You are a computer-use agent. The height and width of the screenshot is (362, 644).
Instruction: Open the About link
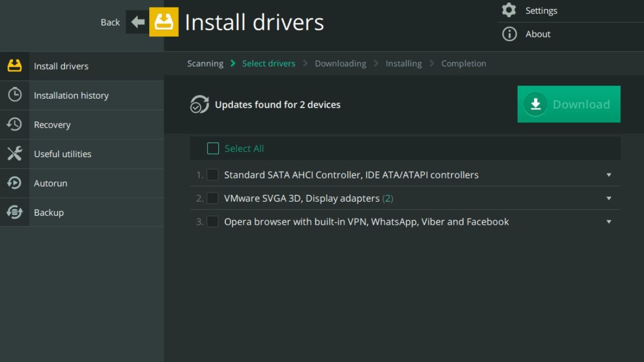coord(538,34)
